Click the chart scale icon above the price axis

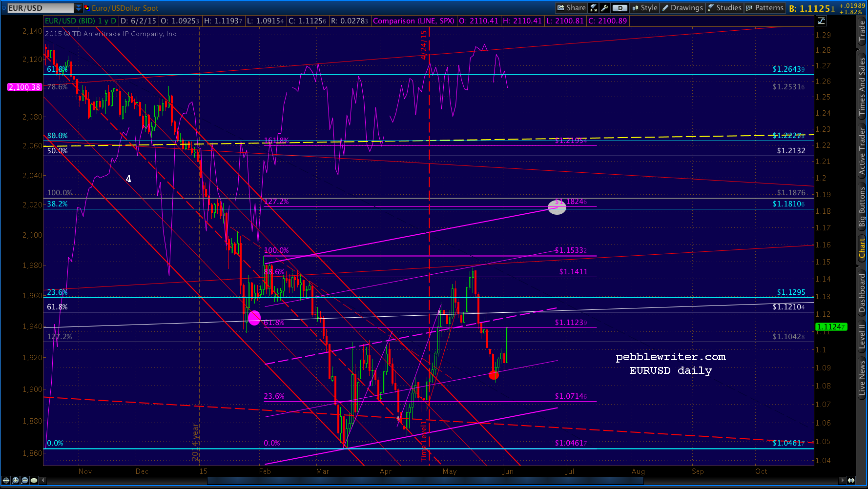[x=822, y=21]
